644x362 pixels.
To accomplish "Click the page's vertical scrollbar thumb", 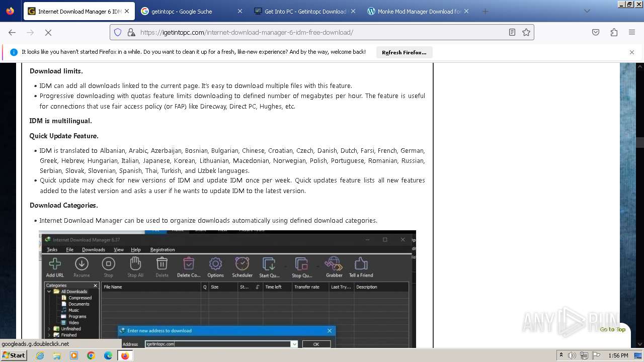I will click(x=640, y=143).
